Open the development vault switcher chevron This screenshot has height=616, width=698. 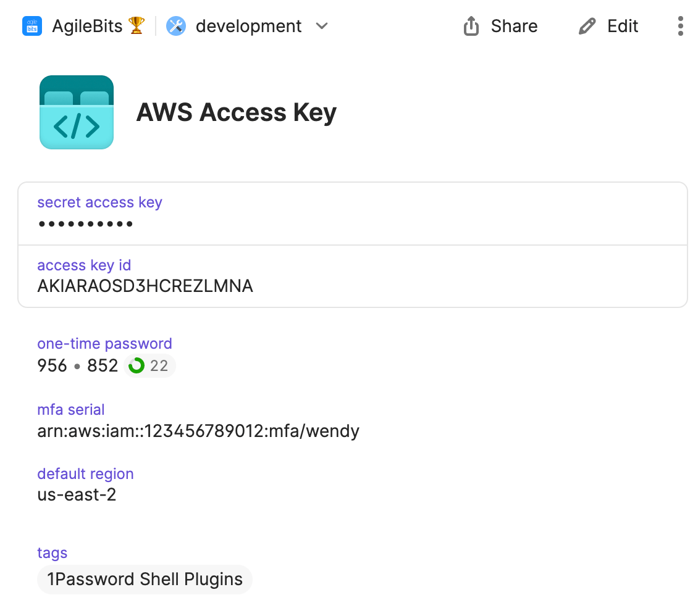pos(322,27)
